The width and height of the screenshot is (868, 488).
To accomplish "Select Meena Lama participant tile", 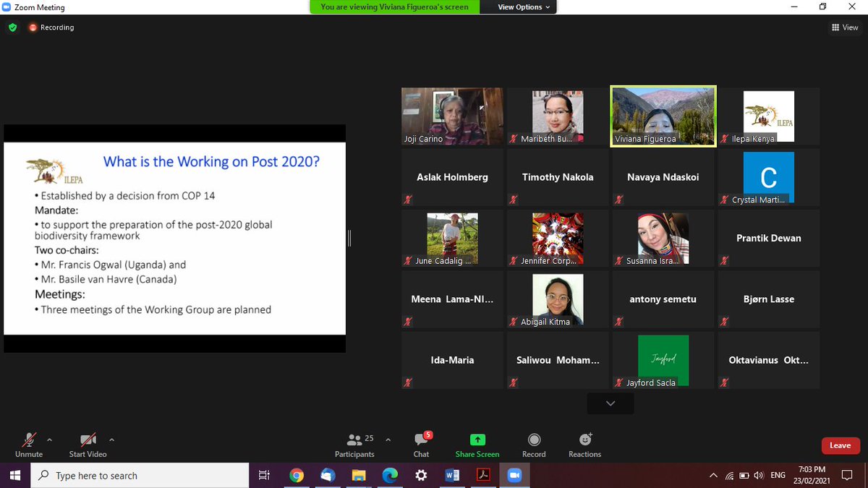I will [x=452, y=299].
